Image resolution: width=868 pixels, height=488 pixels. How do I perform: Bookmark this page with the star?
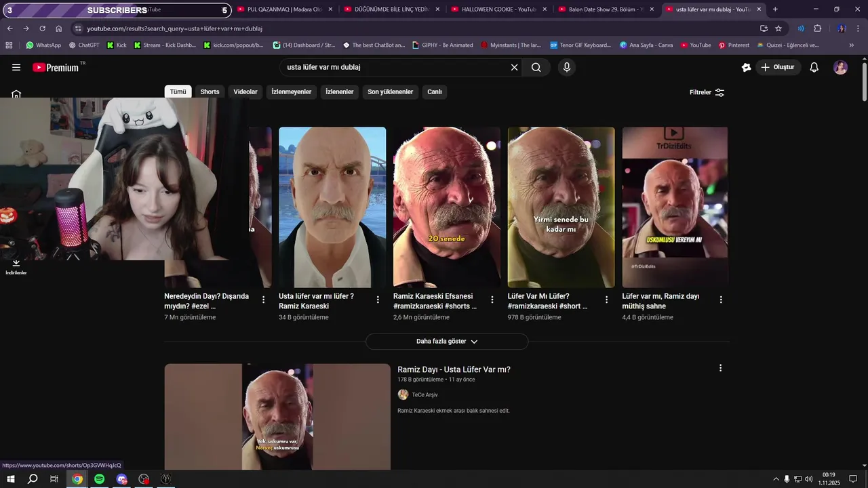click(x=778, y=28)
